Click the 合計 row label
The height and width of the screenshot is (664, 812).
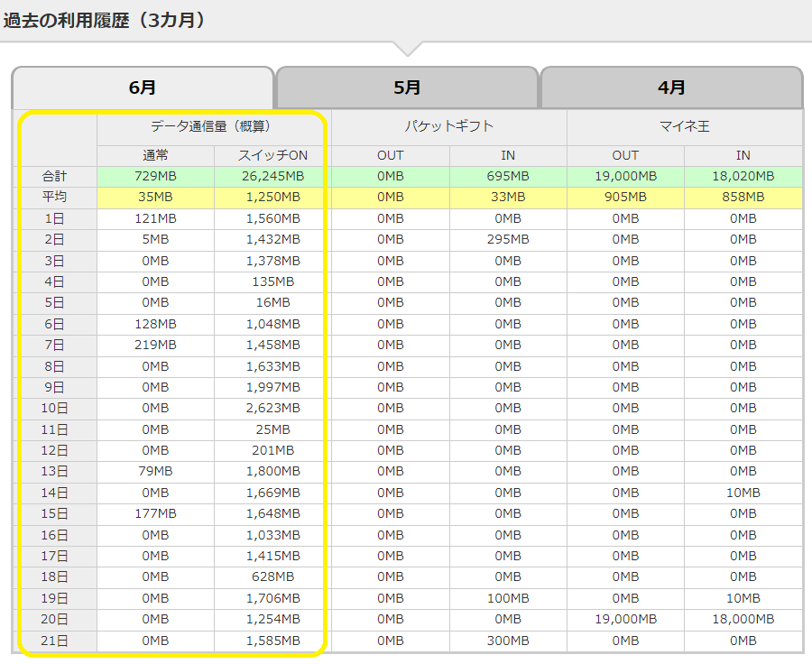pyautogui.click(x=54, y=176)
